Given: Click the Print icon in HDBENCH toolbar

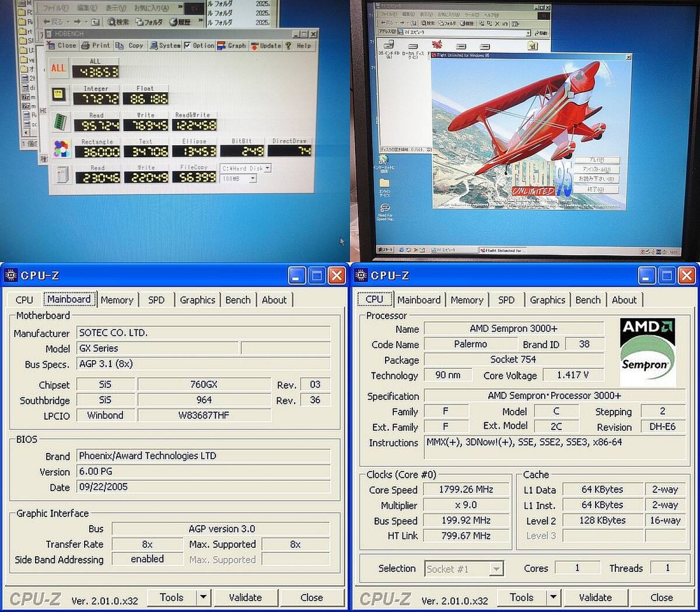Looking at the screenshot, I should coord(85,45).
